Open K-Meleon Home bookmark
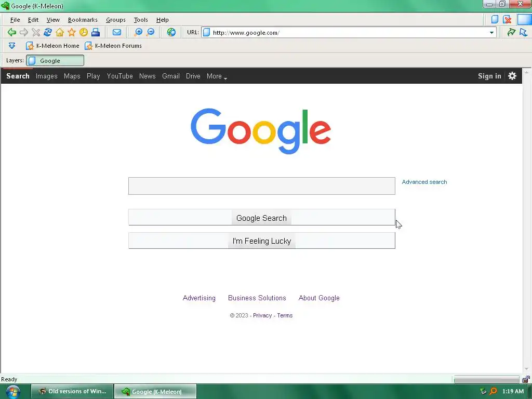 tap(52, 46)
